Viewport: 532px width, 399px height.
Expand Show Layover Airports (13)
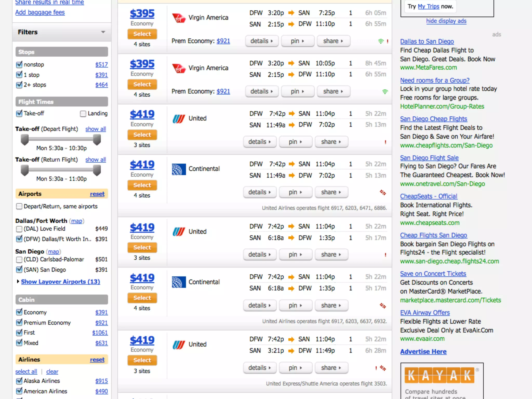coord(60,282)
